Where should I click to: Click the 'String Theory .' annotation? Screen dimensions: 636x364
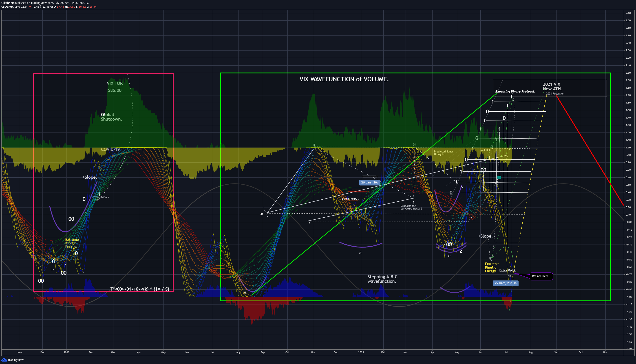pyautogui.click(x=350, y=199)
